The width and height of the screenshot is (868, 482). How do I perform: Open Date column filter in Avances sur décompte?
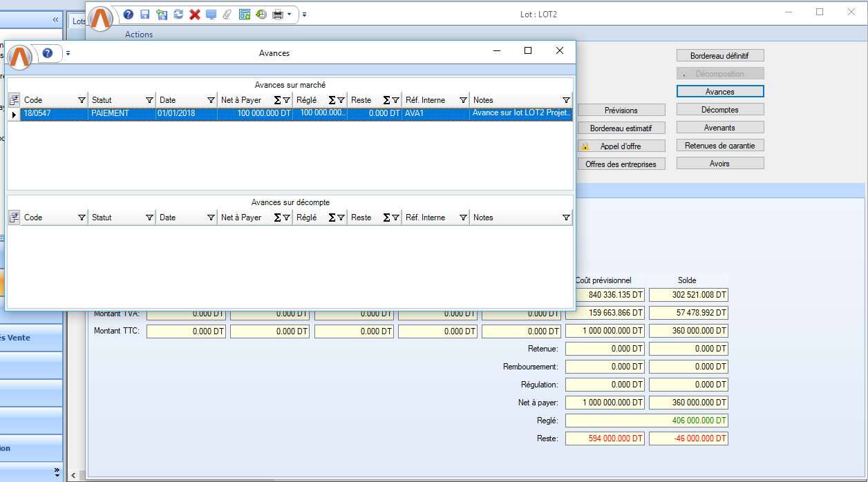tap(211, 218)
